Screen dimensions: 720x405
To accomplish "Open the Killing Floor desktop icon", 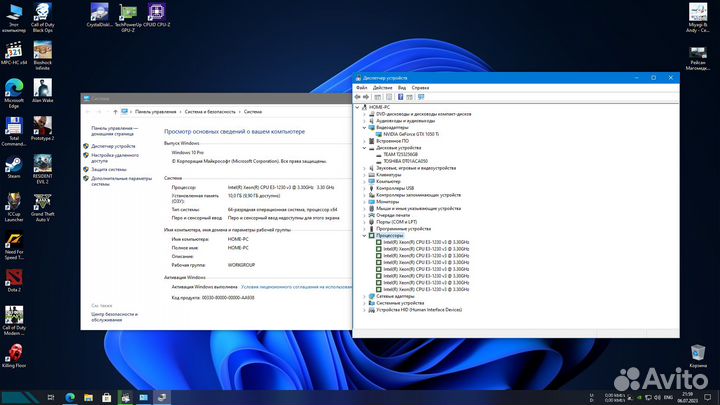I will pyautogui.click(x=14, y=356).
